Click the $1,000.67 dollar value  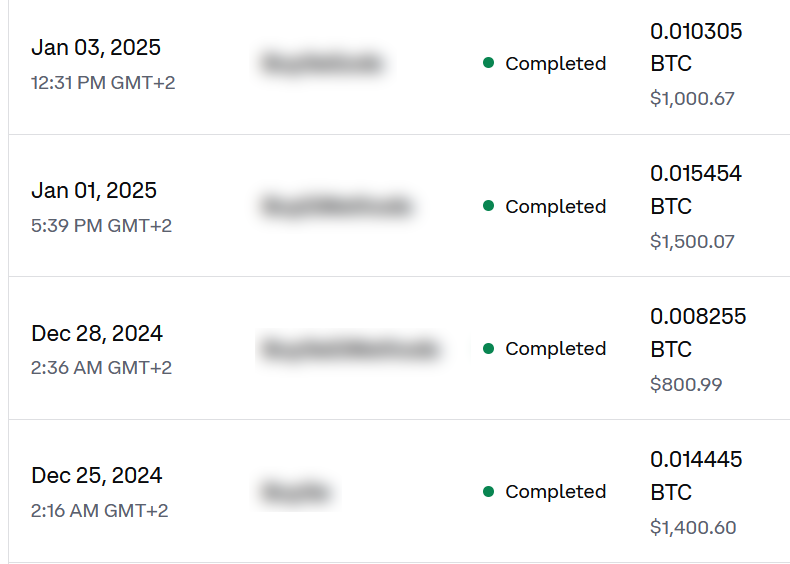click(692, 99)
